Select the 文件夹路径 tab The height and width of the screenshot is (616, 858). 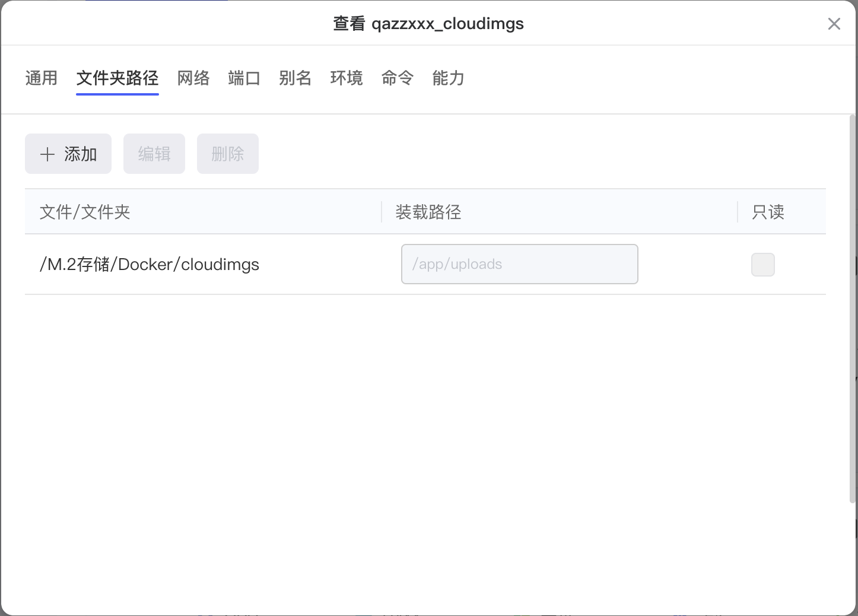(117, 78)
